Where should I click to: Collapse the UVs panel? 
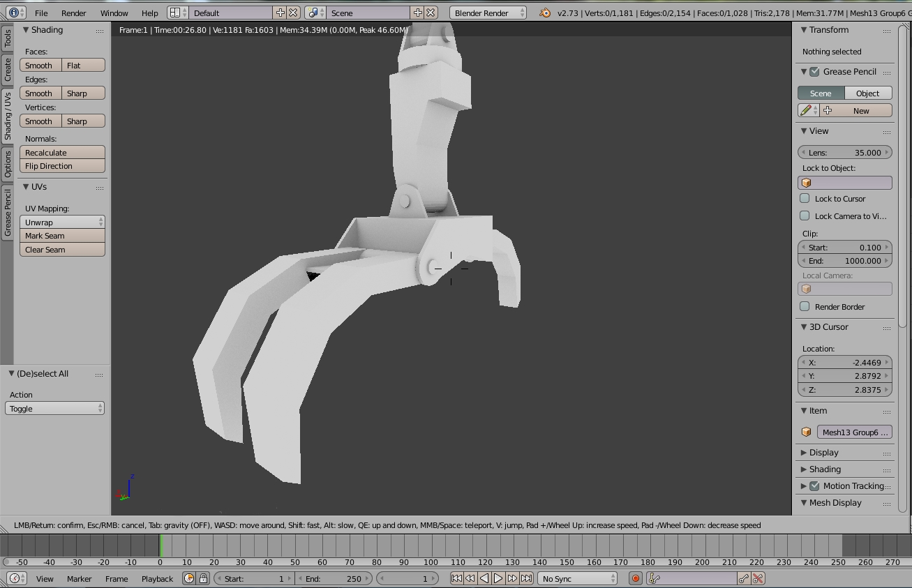point(26,187)
